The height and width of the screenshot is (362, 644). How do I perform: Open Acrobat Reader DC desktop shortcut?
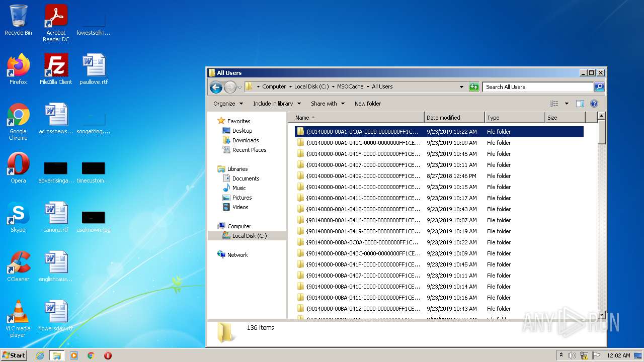56,23
